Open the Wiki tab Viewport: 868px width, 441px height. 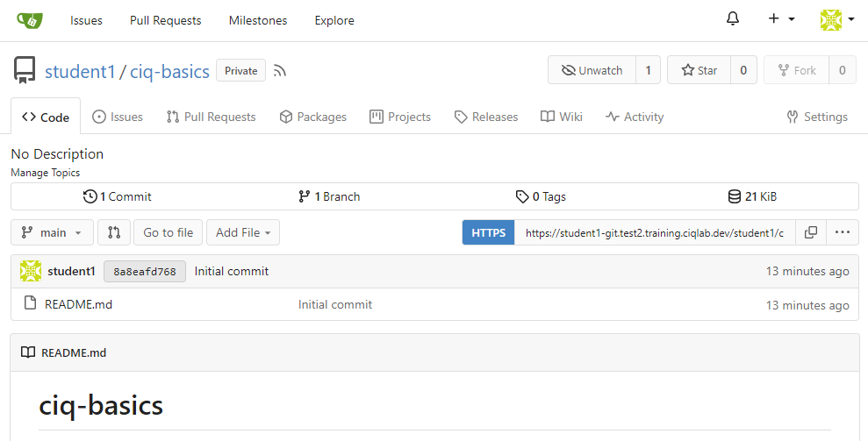pos(561,117)
